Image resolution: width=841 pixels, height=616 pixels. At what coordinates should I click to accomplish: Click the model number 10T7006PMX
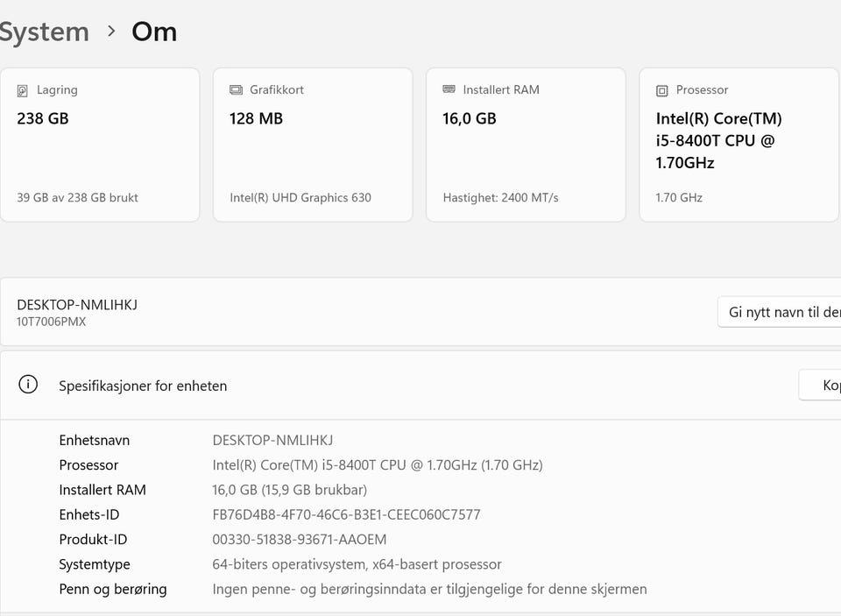click(51, 322)
